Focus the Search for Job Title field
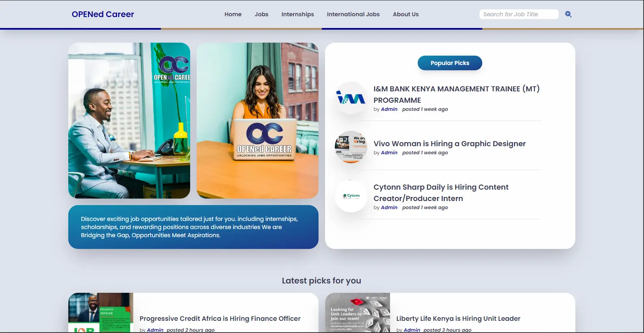644x333 pixels. pos(518,14)
